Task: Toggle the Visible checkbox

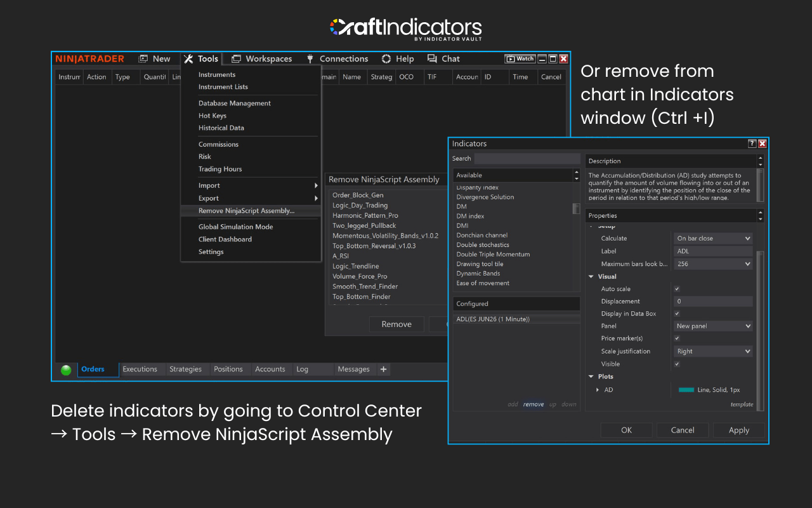Action: pos(677,364)
